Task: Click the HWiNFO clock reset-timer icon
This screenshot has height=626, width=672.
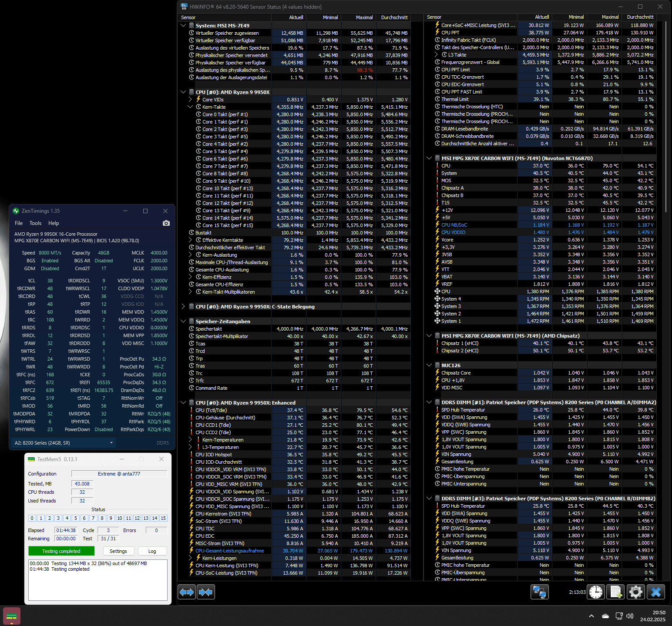Action: click(596, 592)
